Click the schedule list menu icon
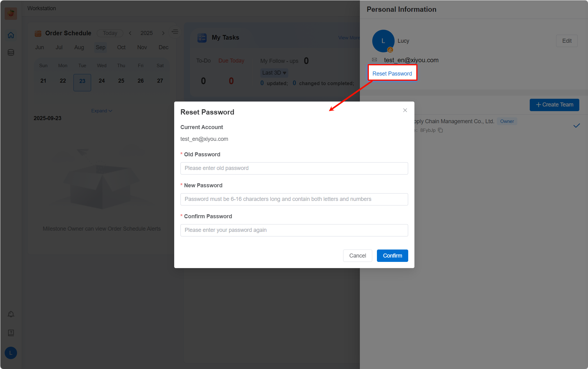 (175, 32)
